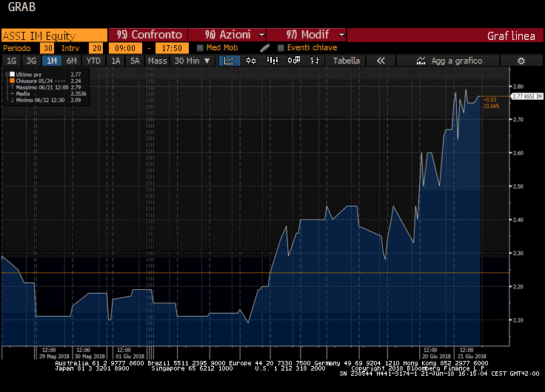Collapse panel with double left chevron

coord(381,61)
